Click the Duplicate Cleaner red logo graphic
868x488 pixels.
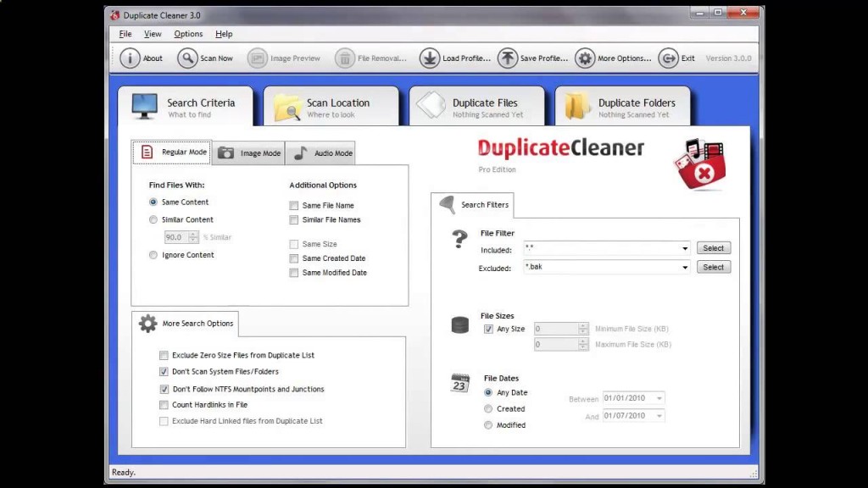700,165
